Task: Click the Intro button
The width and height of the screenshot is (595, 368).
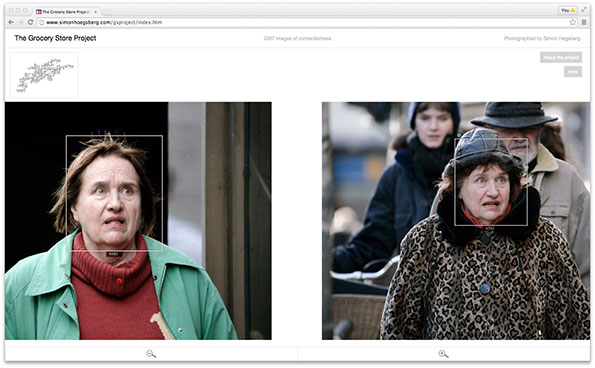Action: click(573, 72)
